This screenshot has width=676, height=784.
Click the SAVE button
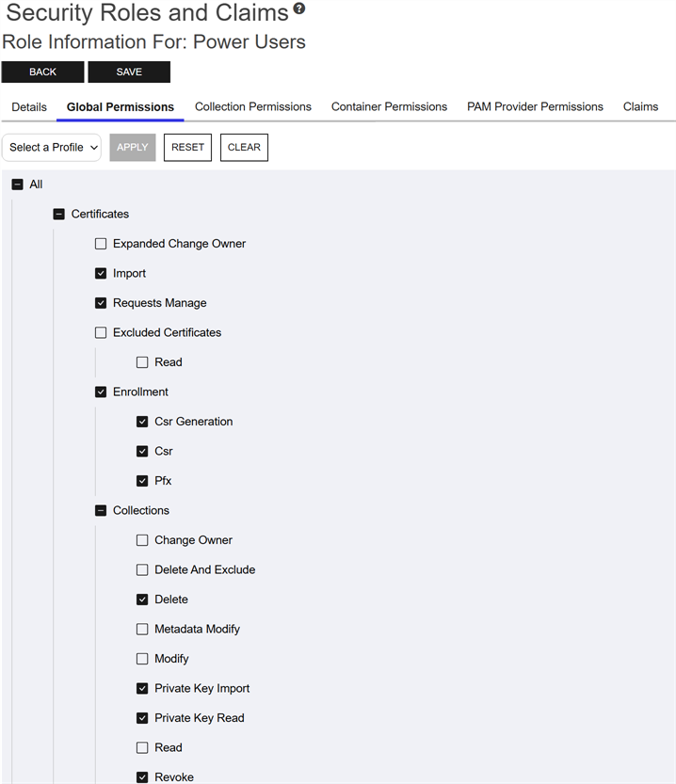point(129,72)
